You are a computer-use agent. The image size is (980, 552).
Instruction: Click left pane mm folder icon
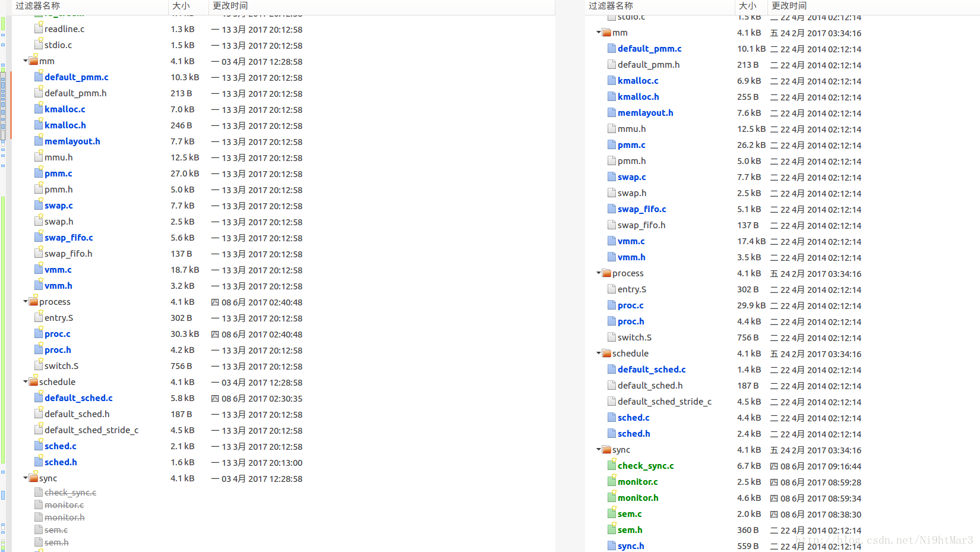33,61
